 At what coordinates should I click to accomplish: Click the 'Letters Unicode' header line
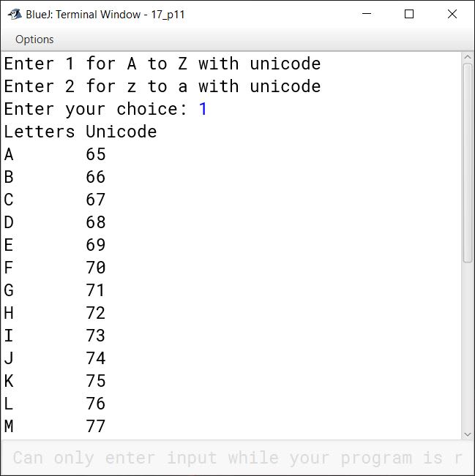(81, 132)
